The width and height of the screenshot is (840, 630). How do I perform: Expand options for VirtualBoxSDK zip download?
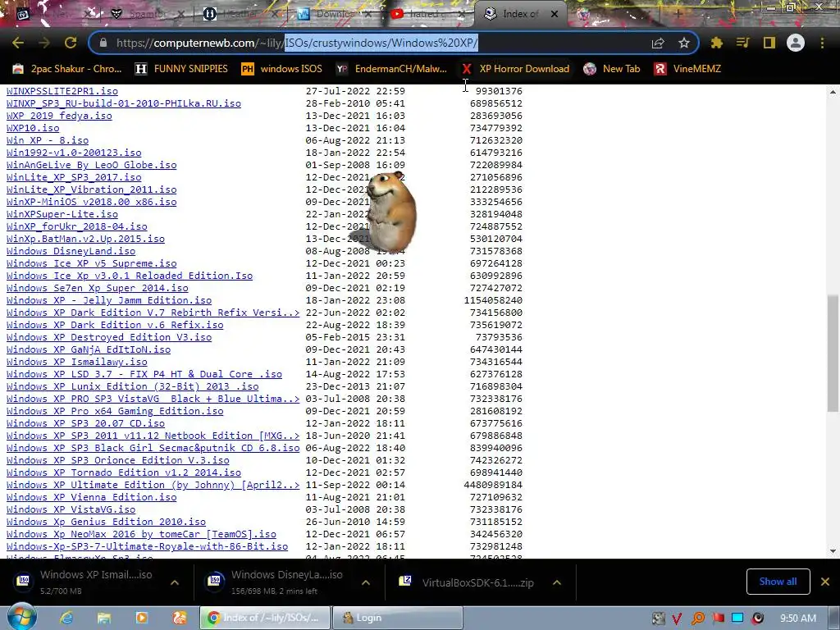click(557, 582)
